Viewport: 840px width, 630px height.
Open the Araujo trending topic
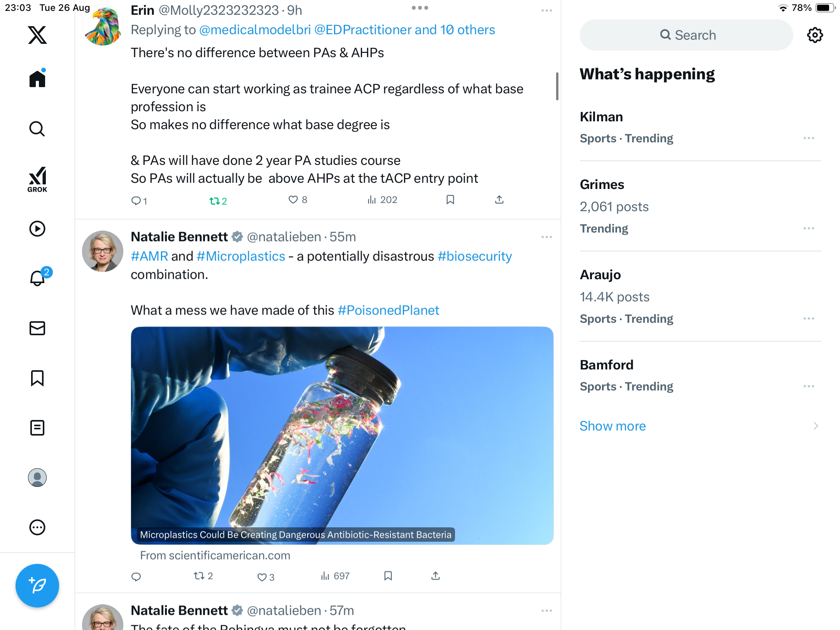[700, 296]
